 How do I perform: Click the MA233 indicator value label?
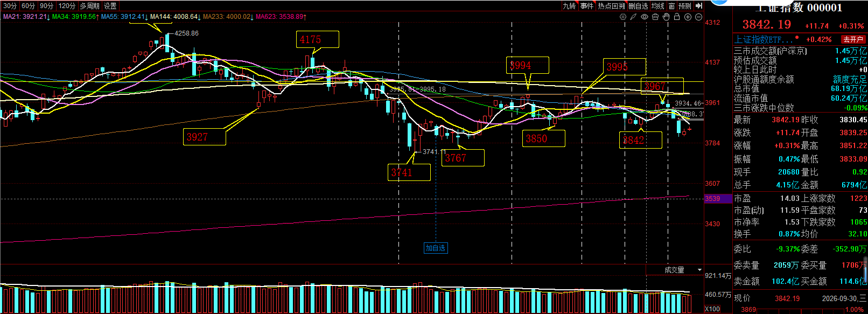(x=228, y=17)
